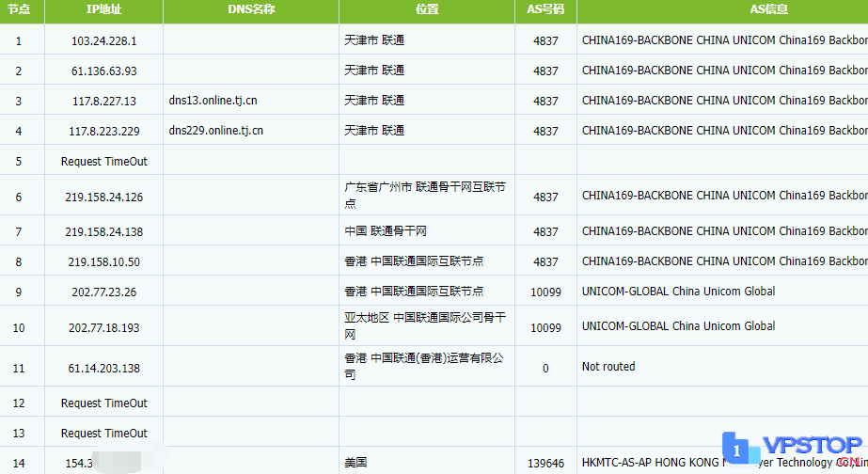Click AS number 0 in node 11 row
Image resolution: width=868 pixels, height=474 pixels.
pos(545,369)
